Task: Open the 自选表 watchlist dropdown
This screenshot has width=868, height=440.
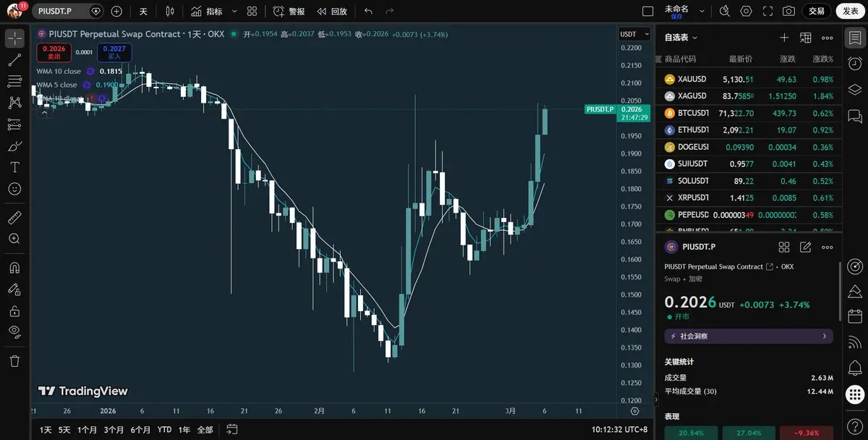Action: point(681,38)
